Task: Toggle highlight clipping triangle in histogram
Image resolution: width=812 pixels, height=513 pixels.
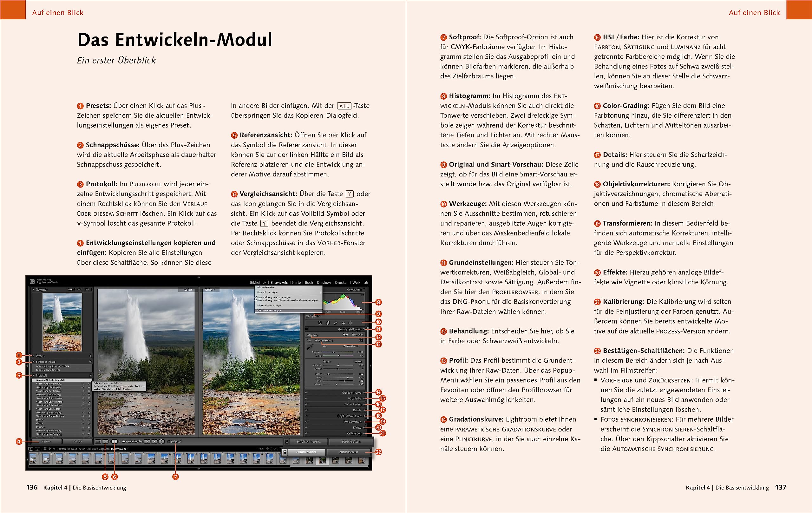Action: (x=363, y=295)
